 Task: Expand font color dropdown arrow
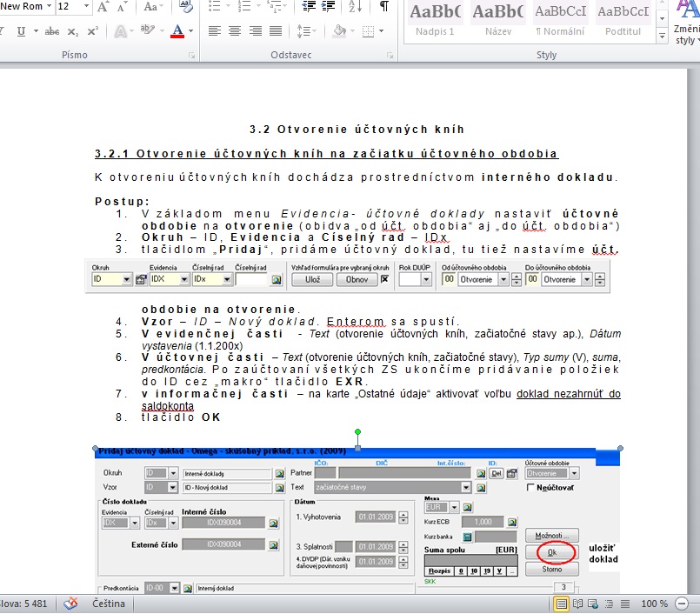[191, 31]
